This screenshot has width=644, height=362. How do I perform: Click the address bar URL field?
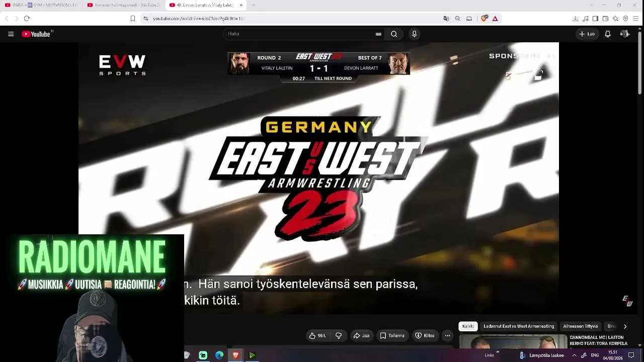pos(292,19)
